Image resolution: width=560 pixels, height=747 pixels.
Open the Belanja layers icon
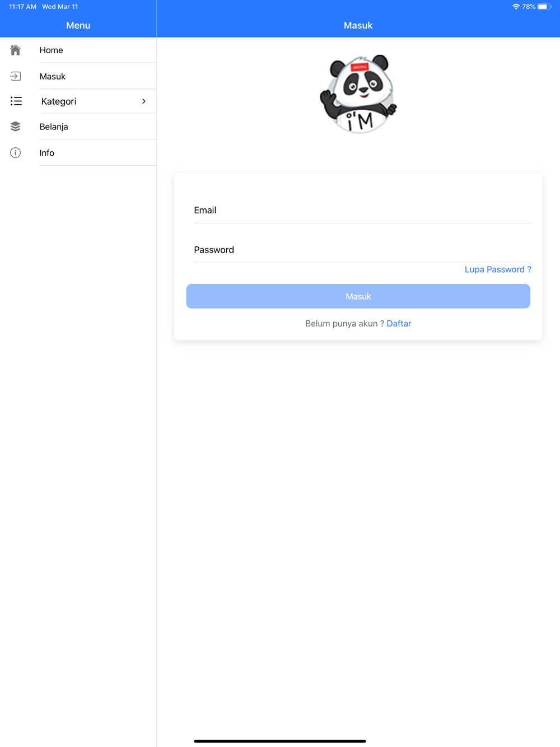(16, 127)
